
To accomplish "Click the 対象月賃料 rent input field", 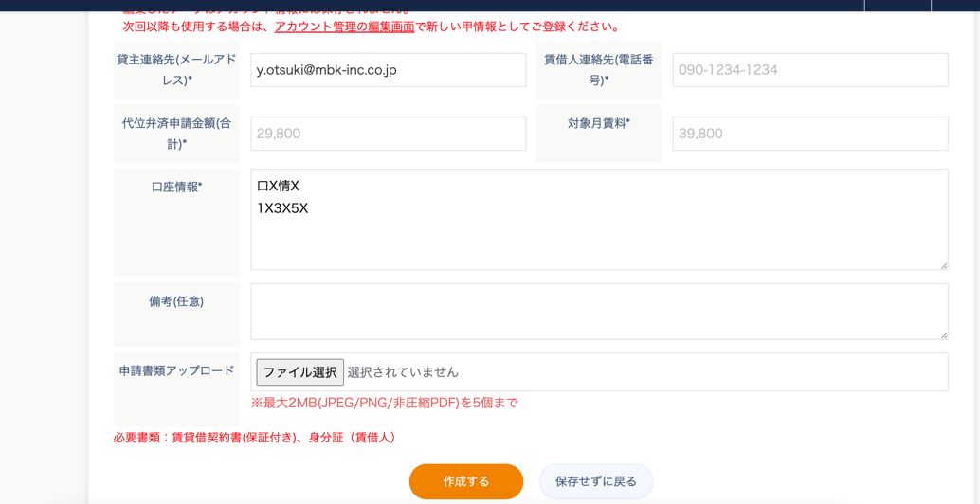I will (809, 134).
